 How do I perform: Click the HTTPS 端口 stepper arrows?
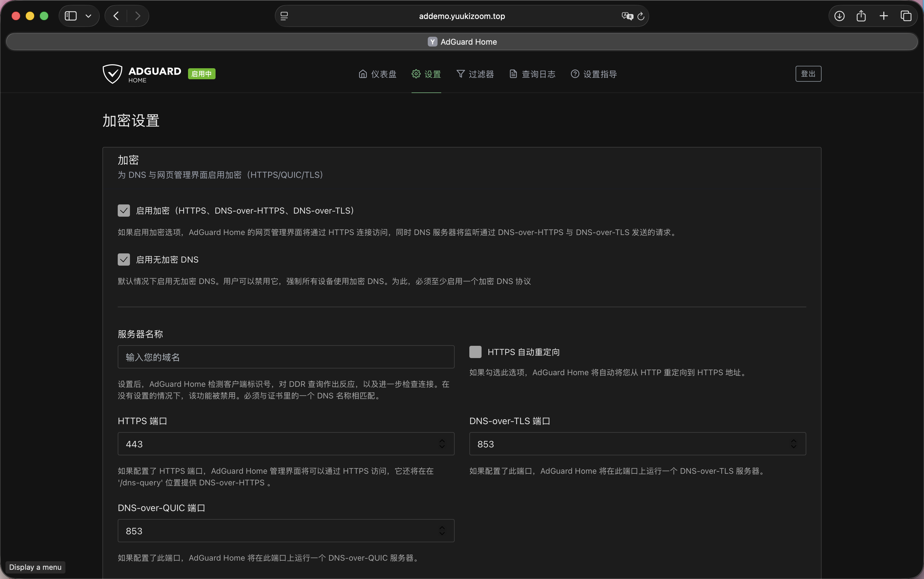coord(442,444)
